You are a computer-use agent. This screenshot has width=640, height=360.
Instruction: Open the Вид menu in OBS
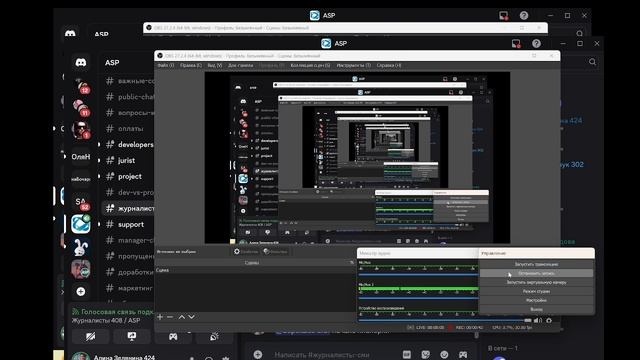[215, 65]
